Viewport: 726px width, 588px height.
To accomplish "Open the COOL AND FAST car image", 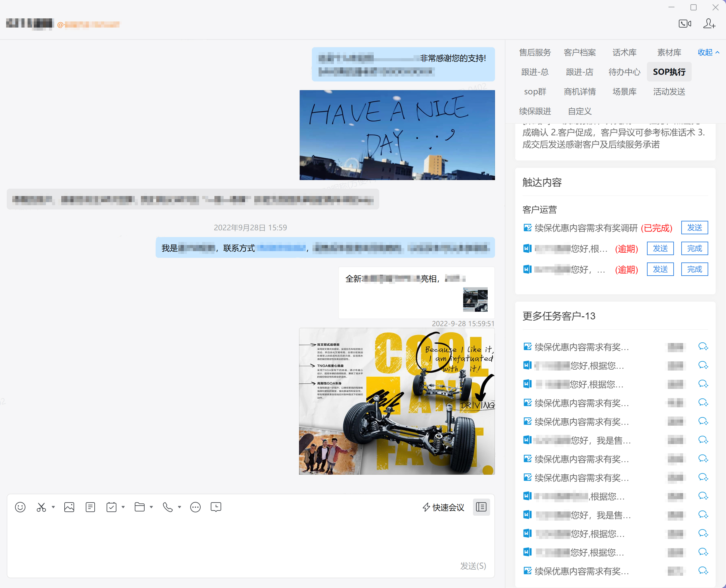I will 397,401.
